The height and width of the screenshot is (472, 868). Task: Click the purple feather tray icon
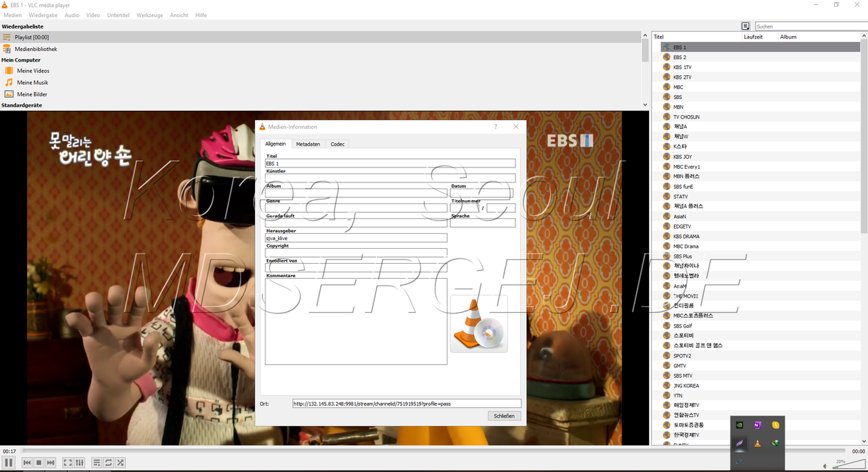tap(740, 444)
